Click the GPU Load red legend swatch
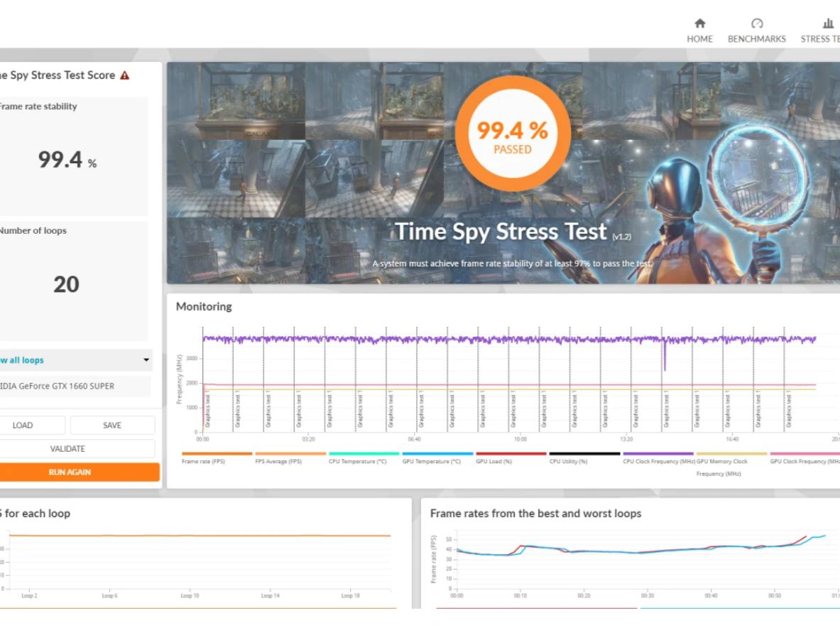840x630 pixels. click(511, 454)
